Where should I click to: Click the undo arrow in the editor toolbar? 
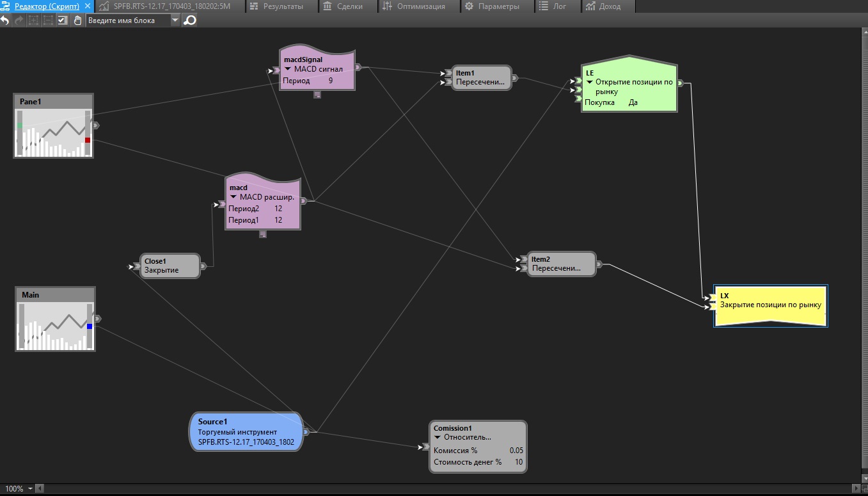[x=5, y=20]
